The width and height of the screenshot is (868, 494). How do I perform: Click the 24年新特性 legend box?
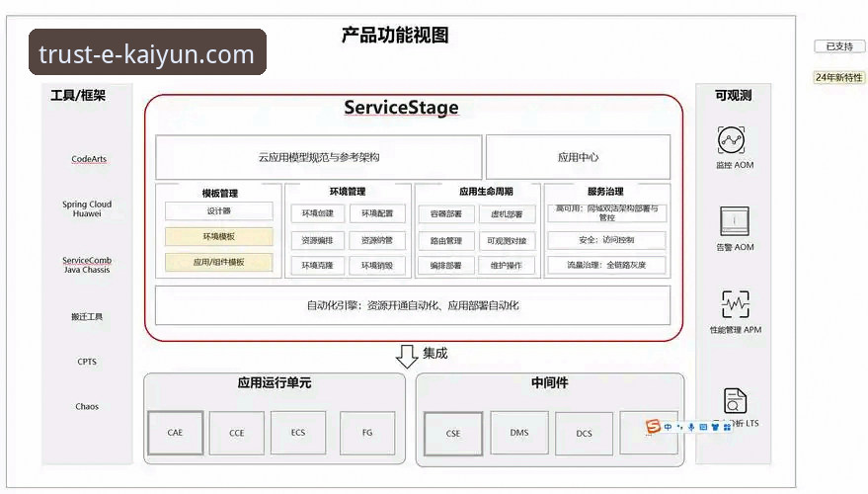(x=838, y=77)
